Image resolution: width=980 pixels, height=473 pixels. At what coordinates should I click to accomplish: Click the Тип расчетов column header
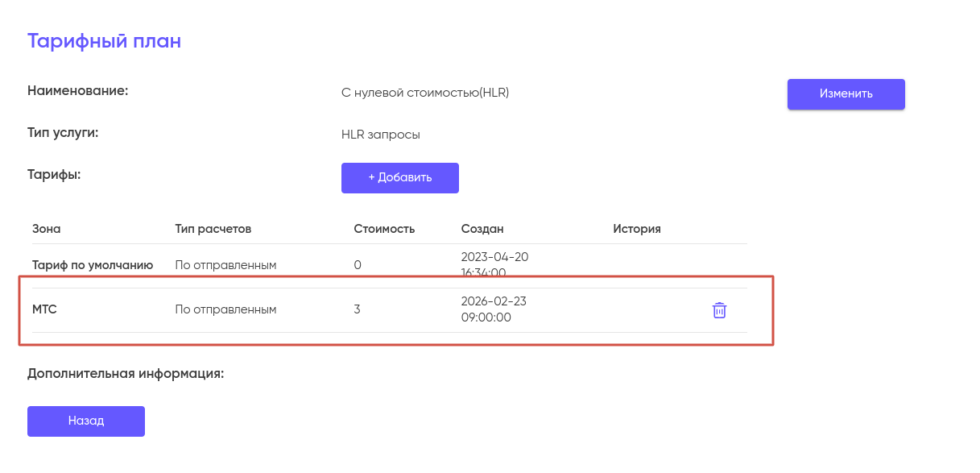click(x=213, y=229)
